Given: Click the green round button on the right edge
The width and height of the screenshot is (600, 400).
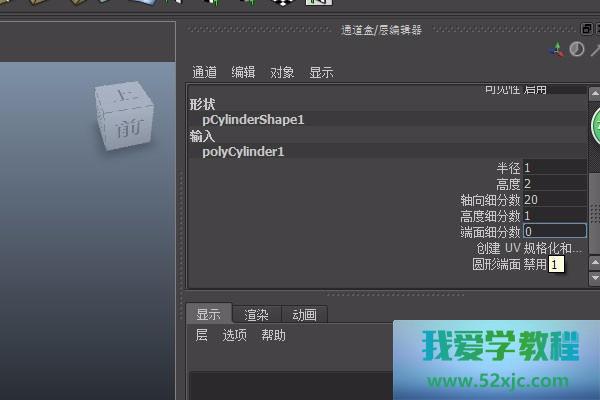Looking at the screenshot, I should pyautogui.click(x=592, y=130).
